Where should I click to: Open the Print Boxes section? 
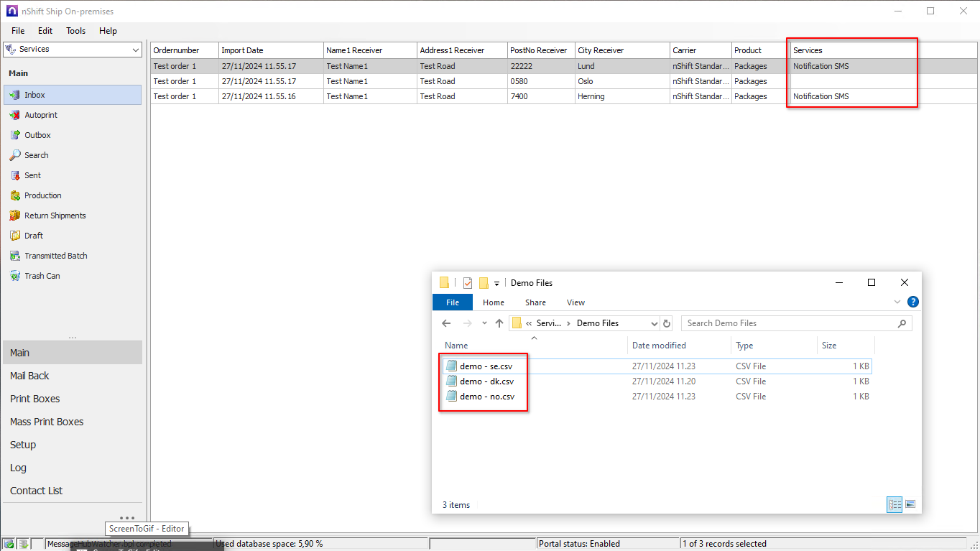(34, 399)
